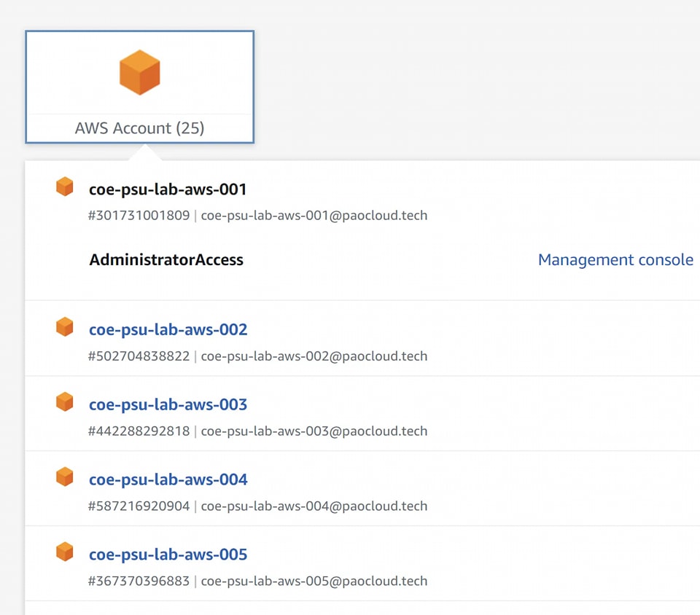The height and width of the screenshot is (615, 700).
Task: Click the large AWS Account cube icon
Action: pyautogui.click(x=139, y=72)
